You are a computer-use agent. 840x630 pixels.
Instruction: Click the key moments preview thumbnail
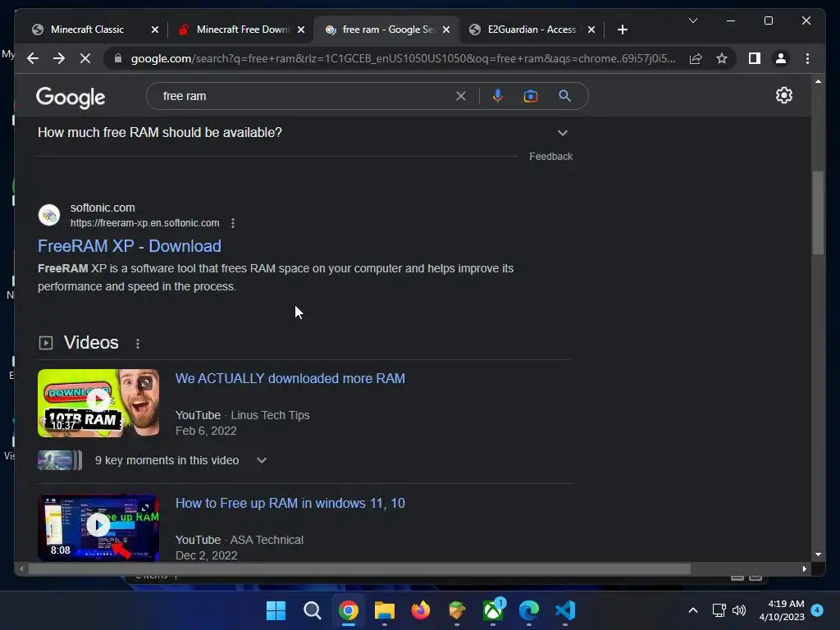[x=59, y=460]
